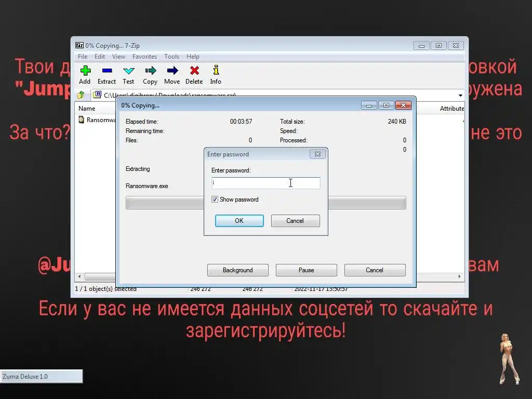Click Cancel in Enter password dialog
This screenshot has height=399, width=532.
point(295,220)
